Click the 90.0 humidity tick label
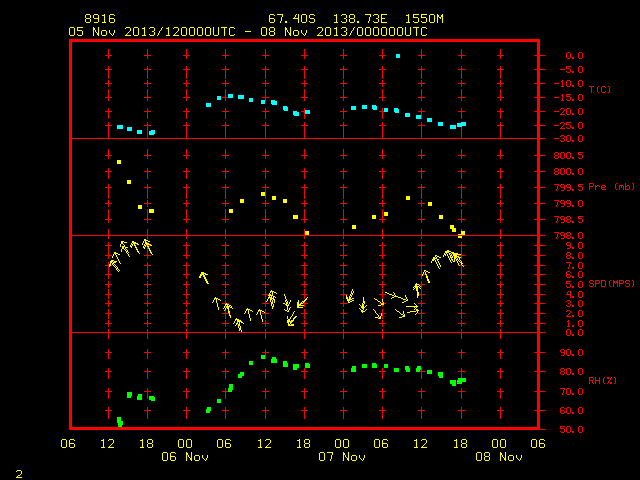Viewport: 640px width, 480px height. pos(571,353)
